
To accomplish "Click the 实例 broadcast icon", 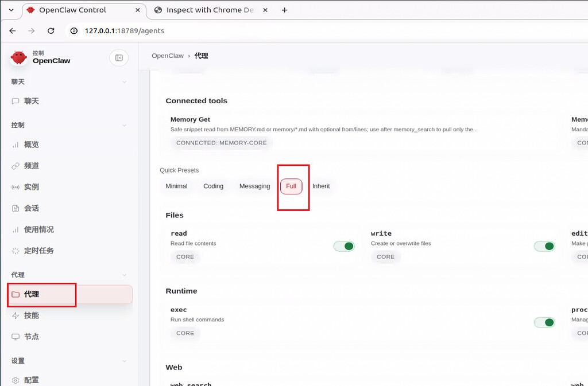I will click(x=16, y=187).
